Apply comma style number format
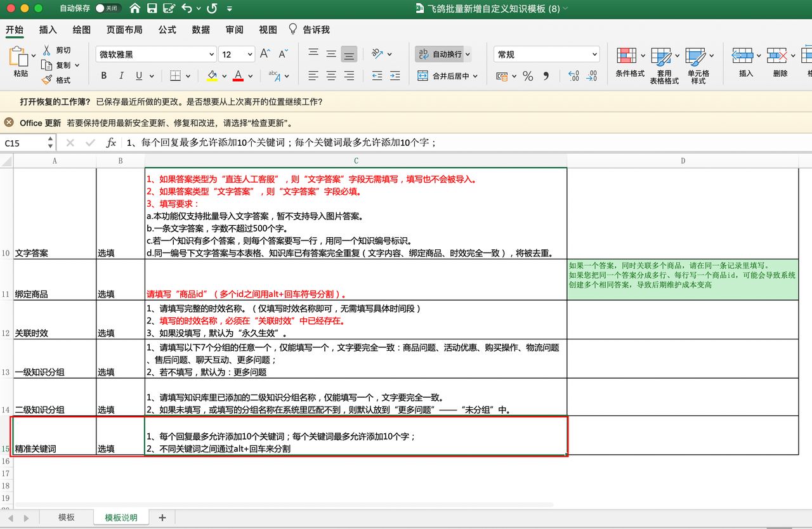 click(546, 76)
